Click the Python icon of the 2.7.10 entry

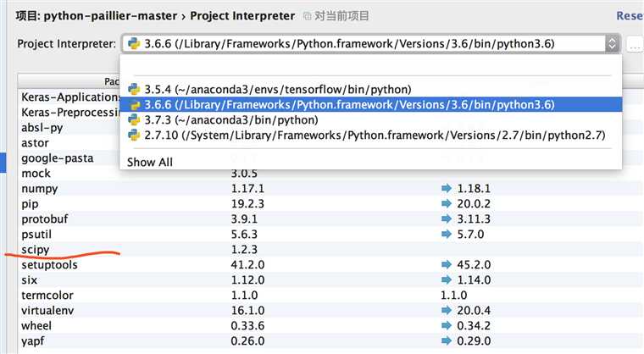133,135
